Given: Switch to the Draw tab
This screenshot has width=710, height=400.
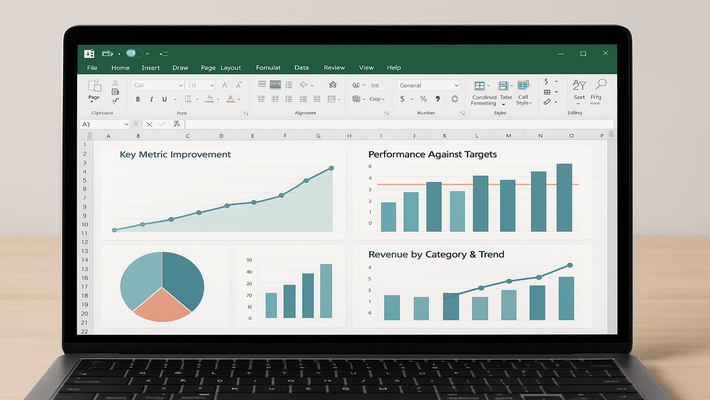Looking at the screenshot, I should (x=180, y=67).
